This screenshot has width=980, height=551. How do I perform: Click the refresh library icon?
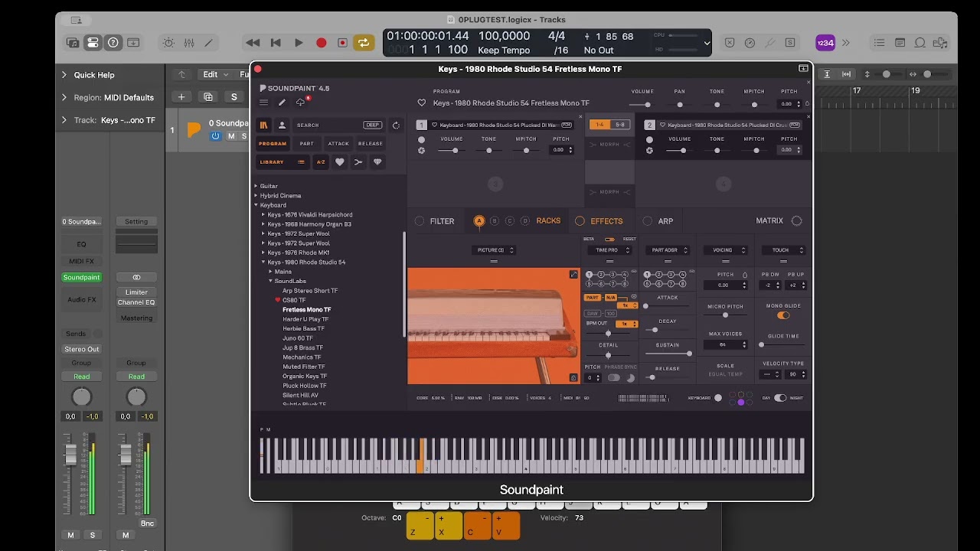tap(396, 125)
